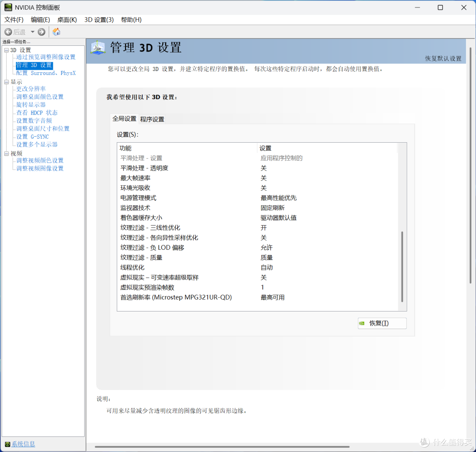Select the 首选刷新率 (Microstep MPG321UR-QD) row
Screen dimensions: 476x452
[257, 298]
